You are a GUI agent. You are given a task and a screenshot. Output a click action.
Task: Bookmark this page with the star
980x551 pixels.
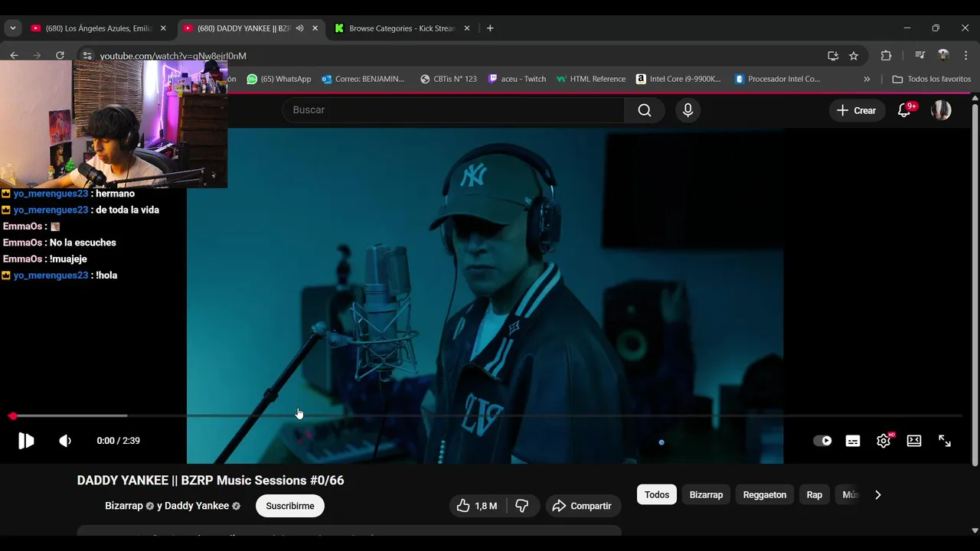click(854, 56)
